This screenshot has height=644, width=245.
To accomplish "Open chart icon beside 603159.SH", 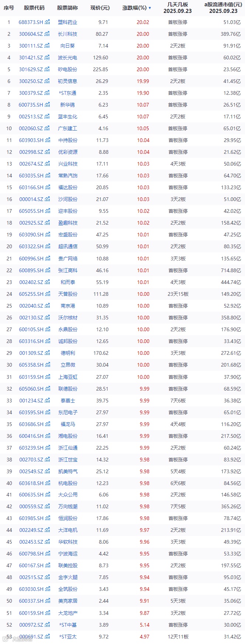I will tap(47, 377).
